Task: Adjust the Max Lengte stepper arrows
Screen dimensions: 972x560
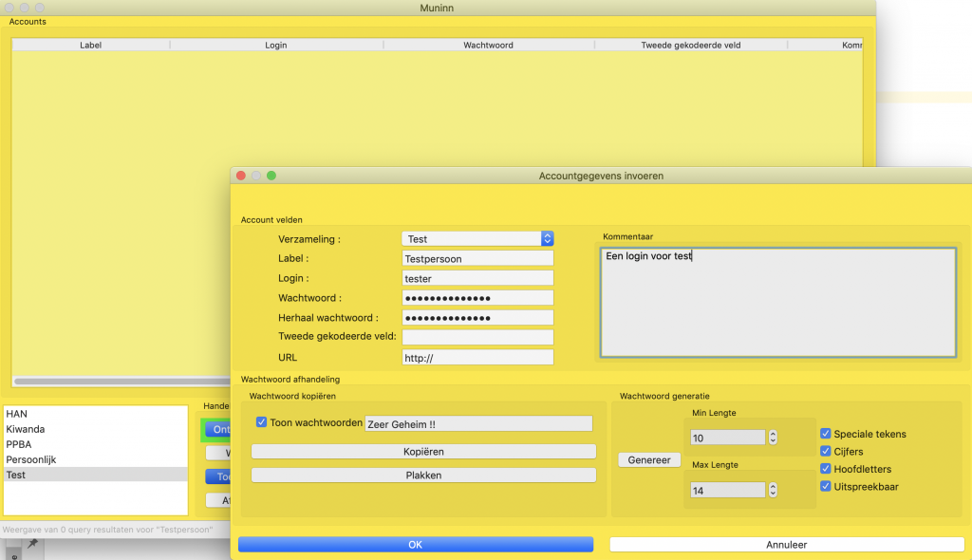Action: coord(773,491)
